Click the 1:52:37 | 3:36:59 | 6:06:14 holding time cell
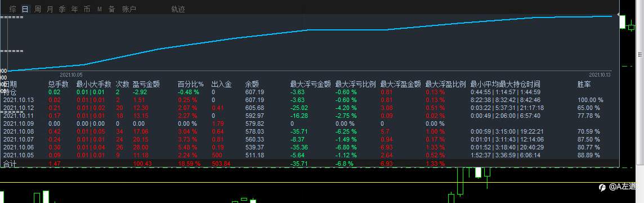 [505, 155]
